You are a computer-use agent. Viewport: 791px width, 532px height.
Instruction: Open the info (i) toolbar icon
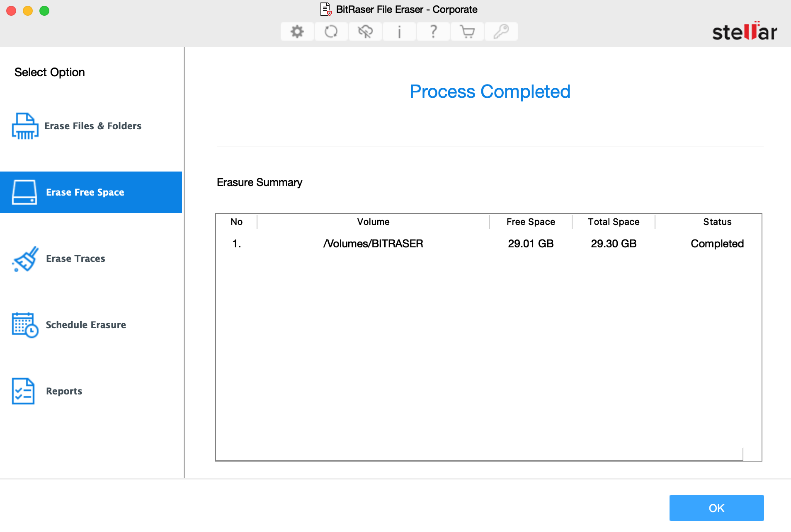[x=399, y=31]
